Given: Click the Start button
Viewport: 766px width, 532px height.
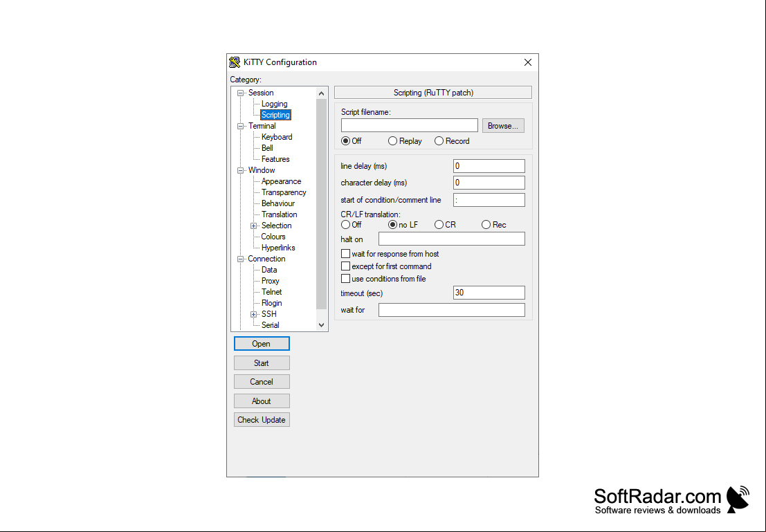Looking at the screenshot, I should click(x=262, y=363).
